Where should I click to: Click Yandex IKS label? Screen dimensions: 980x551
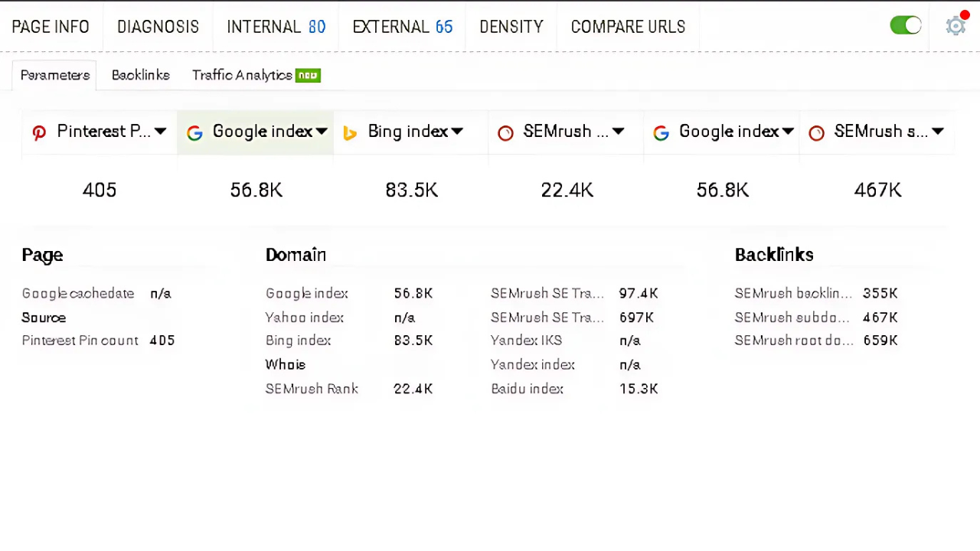pos(526,341)
